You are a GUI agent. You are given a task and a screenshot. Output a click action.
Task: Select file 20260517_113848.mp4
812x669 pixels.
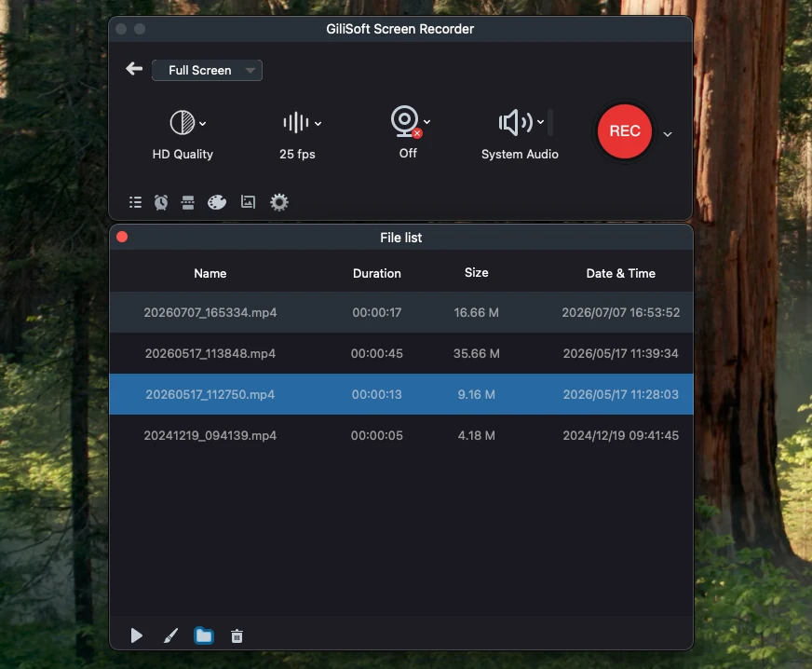click(x=401, y=353)
